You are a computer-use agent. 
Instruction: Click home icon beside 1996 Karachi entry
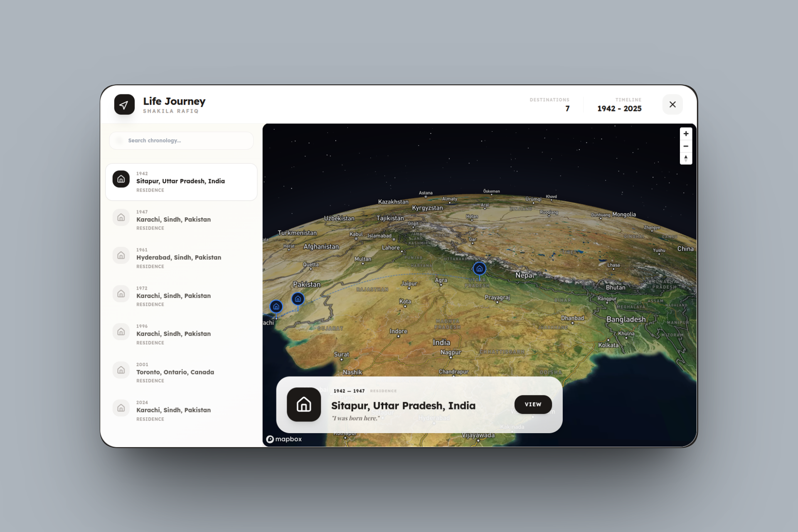[121, 332]
